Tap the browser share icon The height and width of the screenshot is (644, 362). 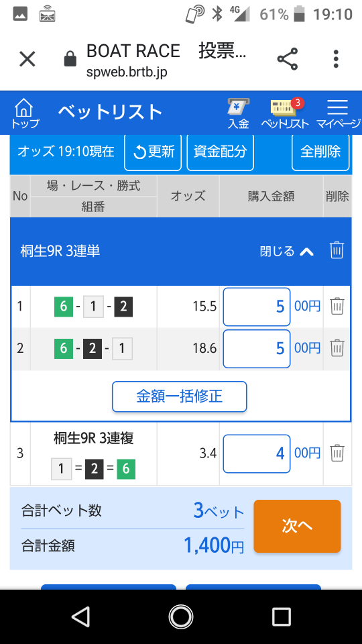click(288, 59)
